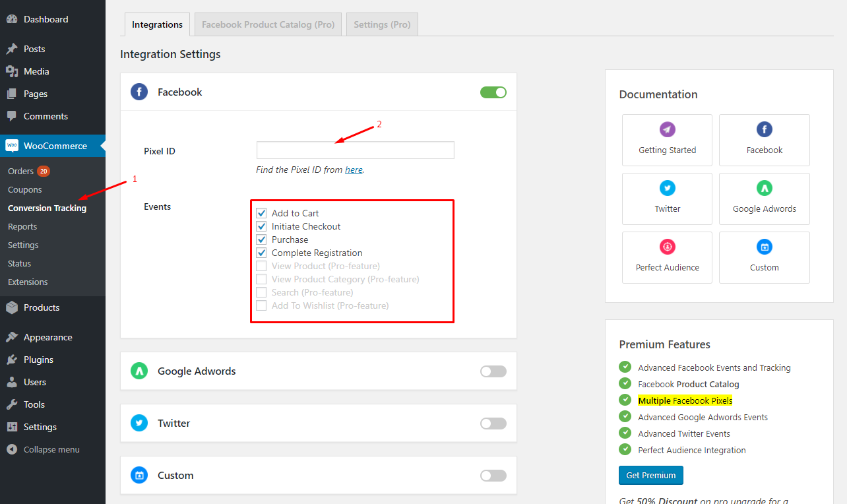The width and height of the screenshot is (847, 504).
Task: Click 'Perfect Audience Integration' feature text
Action: [692, 450]
